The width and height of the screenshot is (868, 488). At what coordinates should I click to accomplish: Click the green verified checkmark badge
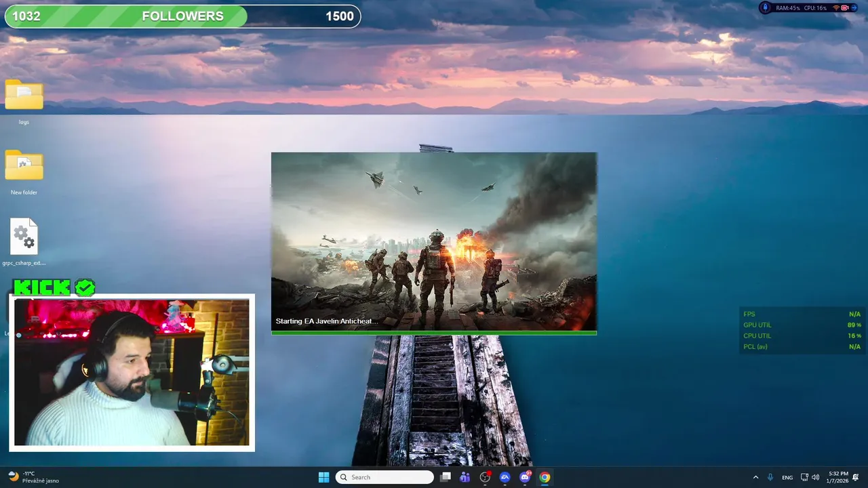coord(85,287)
